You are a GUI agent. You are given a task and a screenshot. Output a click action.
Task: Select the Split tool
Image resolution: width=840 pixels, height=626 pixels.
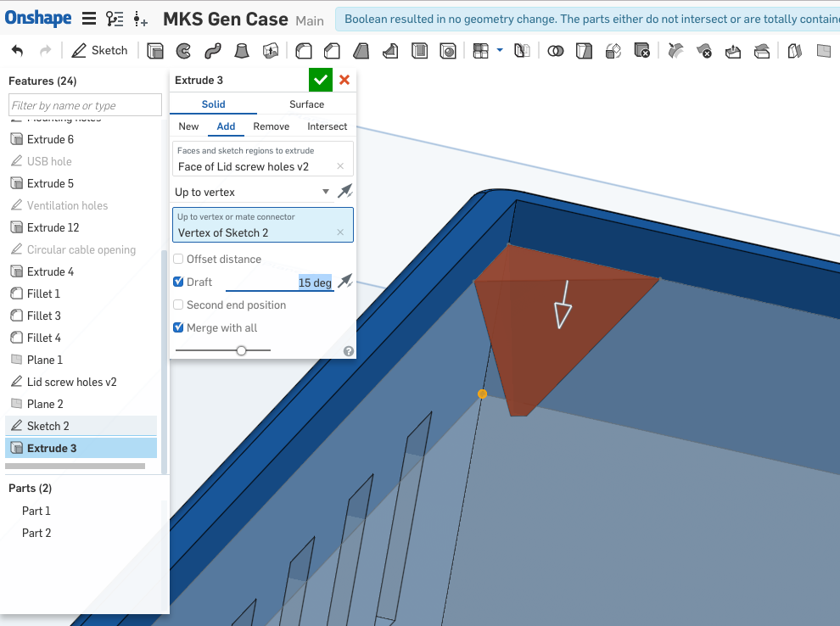point(584,51)
